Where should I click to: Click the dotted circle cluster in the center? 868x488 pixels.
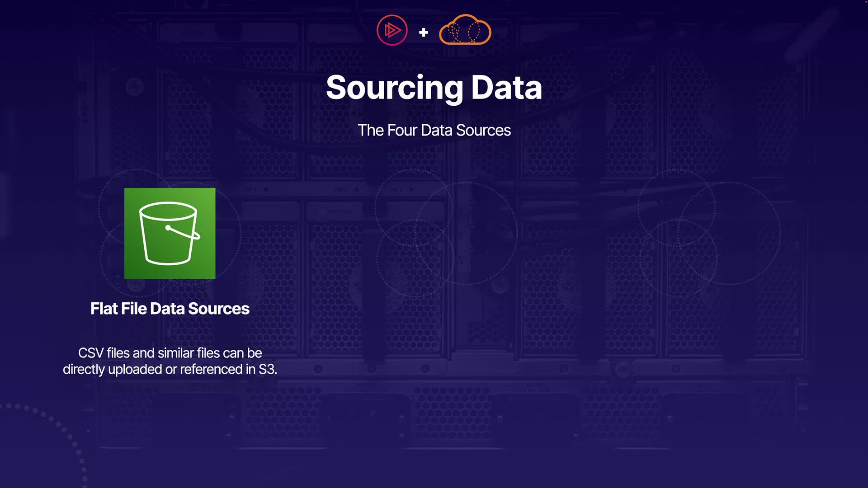click(x=445, y=233)
